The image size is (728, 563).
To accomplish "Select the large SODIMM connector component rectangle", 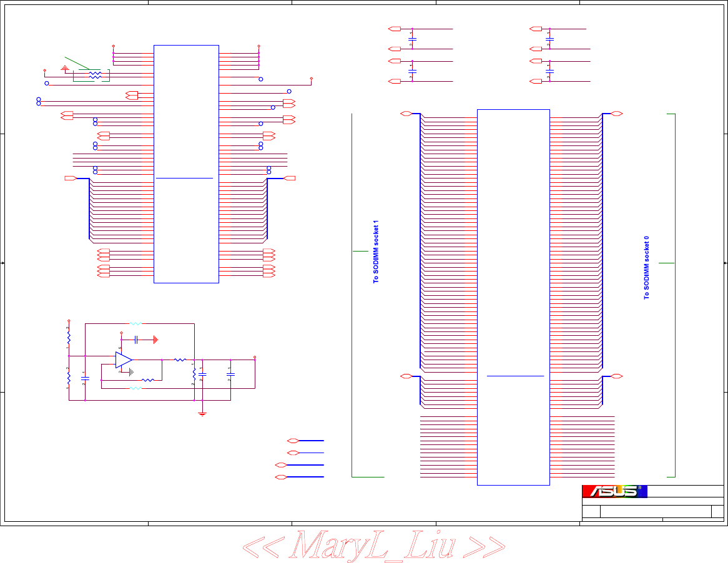I will pos(513,298).
